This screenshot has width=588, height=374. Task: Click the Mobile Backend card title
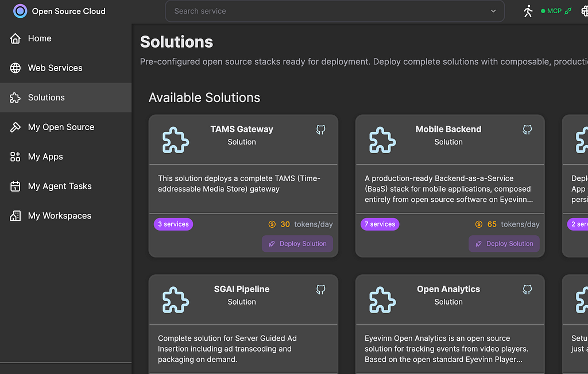pyautogui.click(x=448, y=129)
